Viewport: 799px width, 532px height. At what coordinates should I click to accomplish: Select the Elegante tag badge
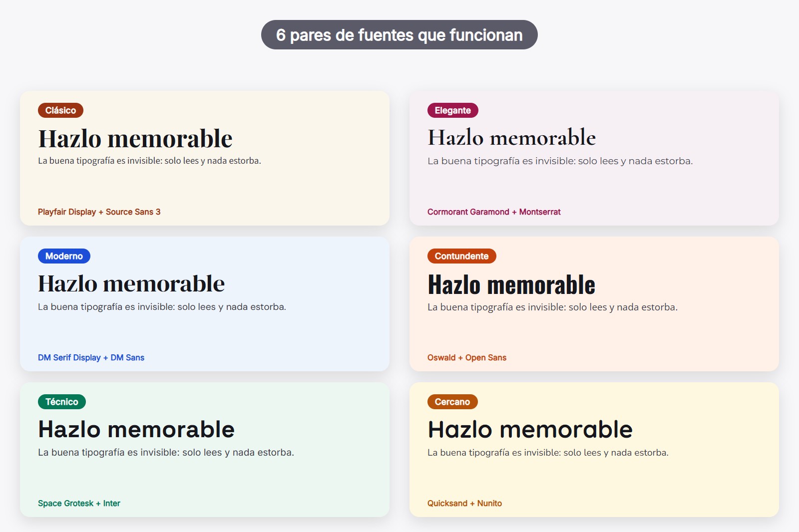click(453, 110)
